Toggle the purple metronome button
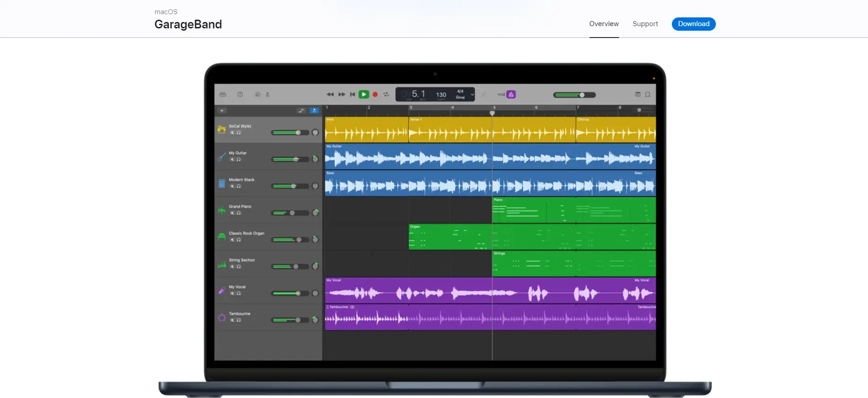868x398 pixels. (511, 94)
